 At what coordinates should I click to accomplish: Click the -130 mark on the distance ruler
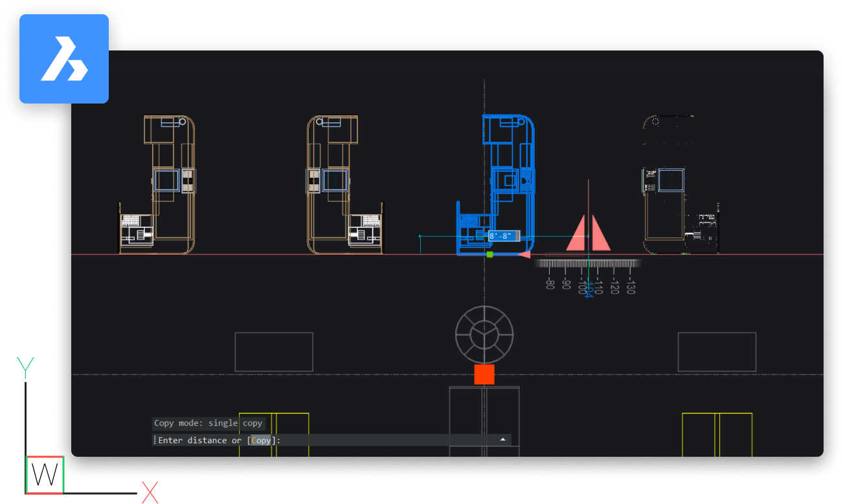(629, 286)
